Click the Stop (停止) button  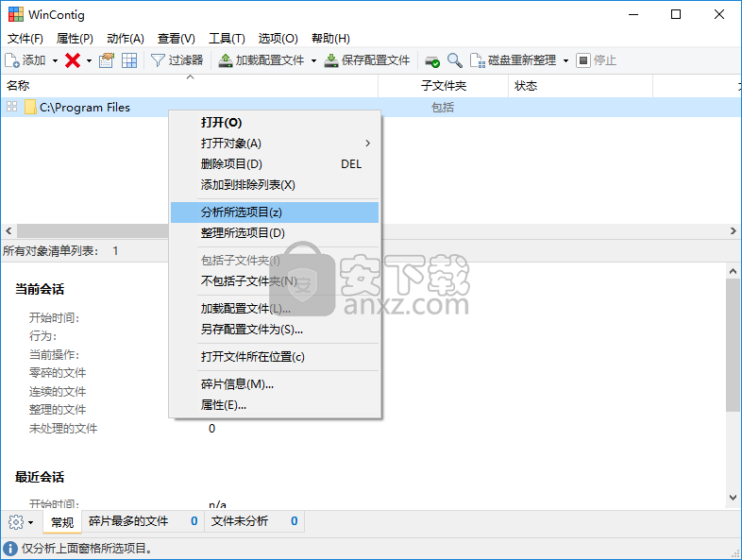point(597,60)
